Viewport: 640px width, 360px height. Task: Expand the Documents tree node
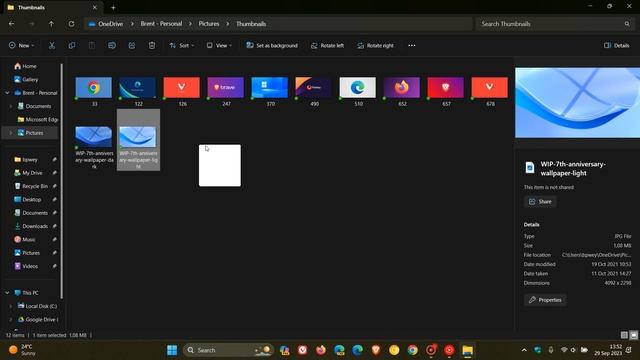[11, 106]
